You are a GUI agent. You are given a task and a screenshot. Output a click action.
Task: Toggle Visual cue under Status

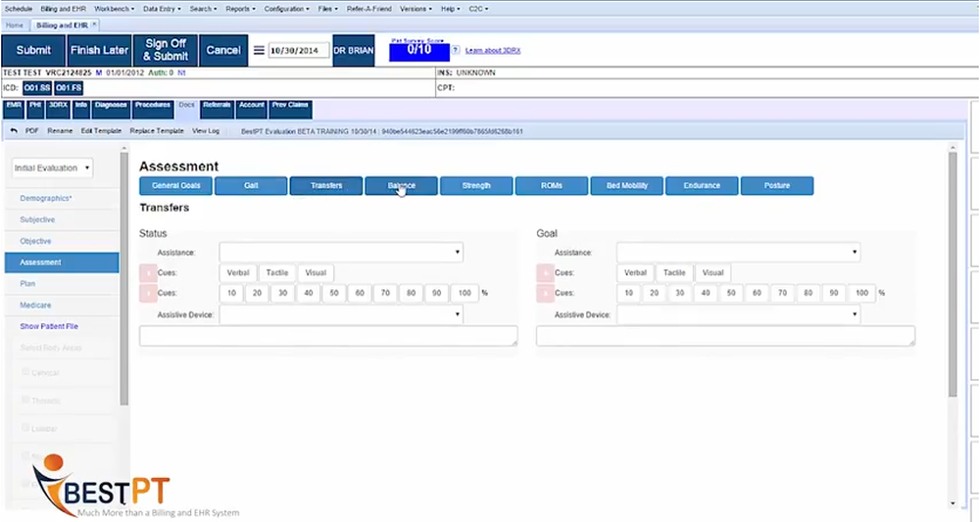coord(316,273)
